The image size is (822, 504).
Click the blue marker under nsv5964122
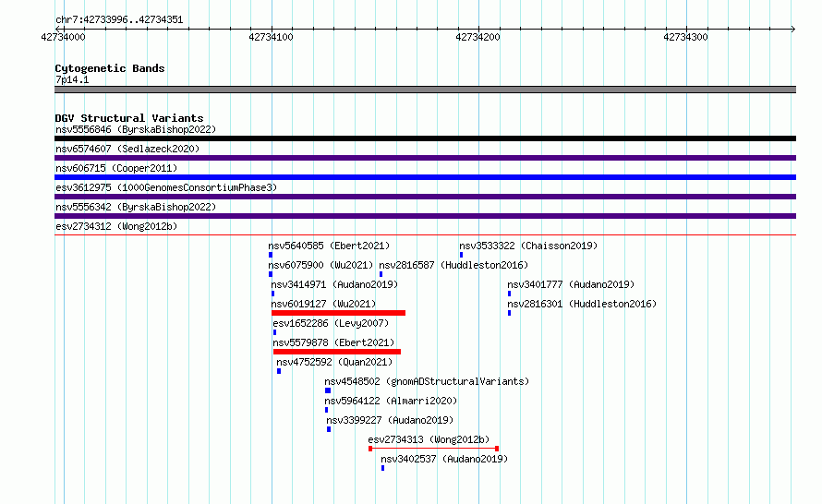click(x=327, y=410)
